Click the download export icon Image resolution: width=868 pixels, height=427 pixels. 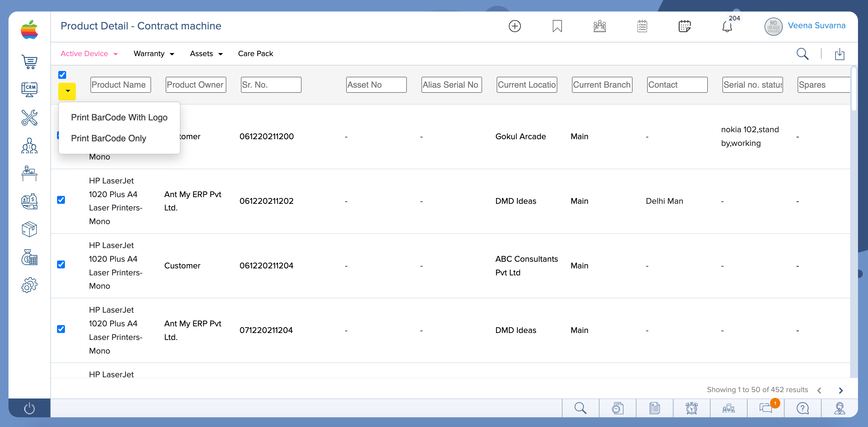tap(839, 54)
